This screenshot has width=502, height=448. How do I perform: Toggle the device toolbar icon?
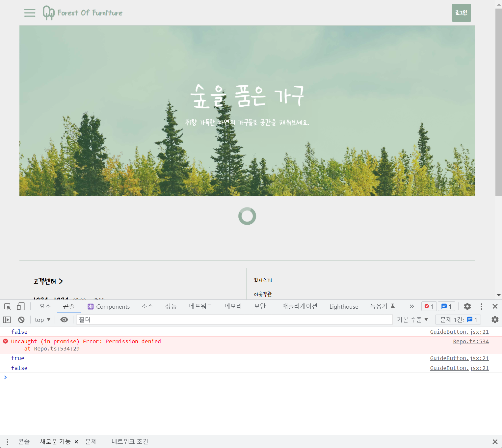point(21,306)
